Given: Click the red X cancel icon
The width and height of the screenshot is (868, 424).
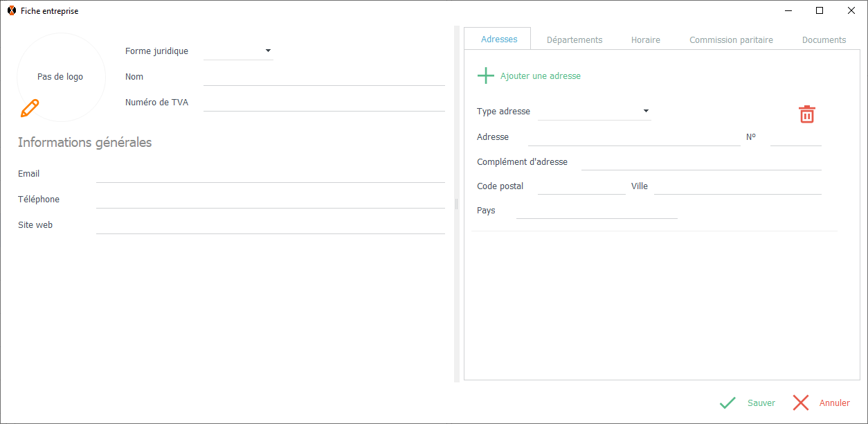Looking at the screenshot, I should (x=801, y=403).
